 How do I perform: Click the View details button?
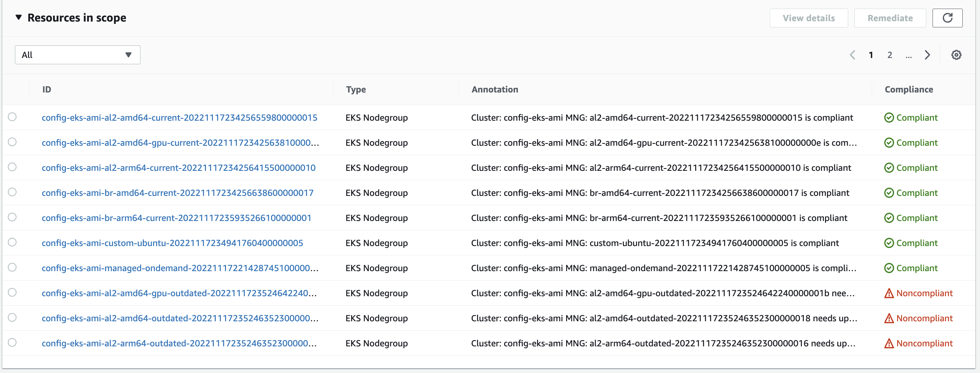[809, 18]
